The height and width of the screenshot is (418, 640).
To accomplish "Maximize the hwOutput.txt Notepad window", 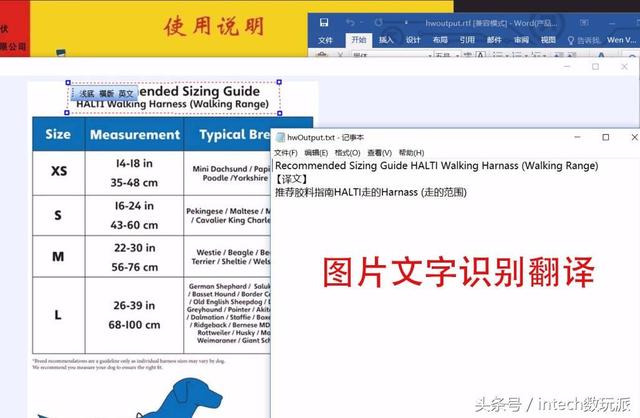I will tap(606, 137).
